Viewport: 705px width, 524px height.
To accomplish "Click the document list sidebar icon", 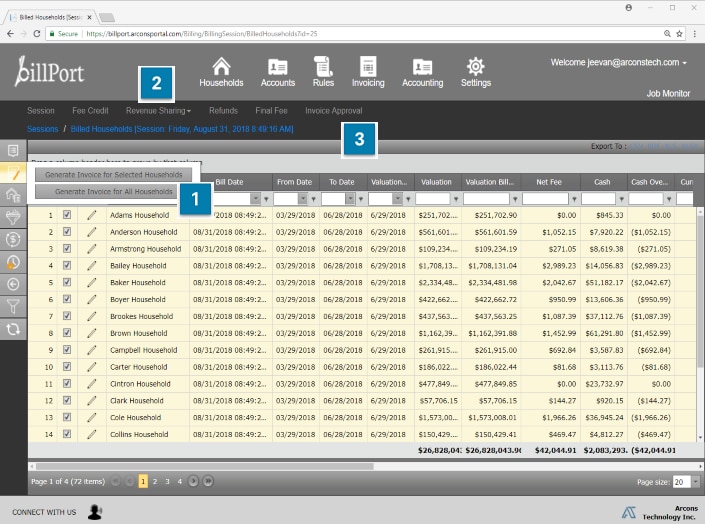I will coord(13,151).
